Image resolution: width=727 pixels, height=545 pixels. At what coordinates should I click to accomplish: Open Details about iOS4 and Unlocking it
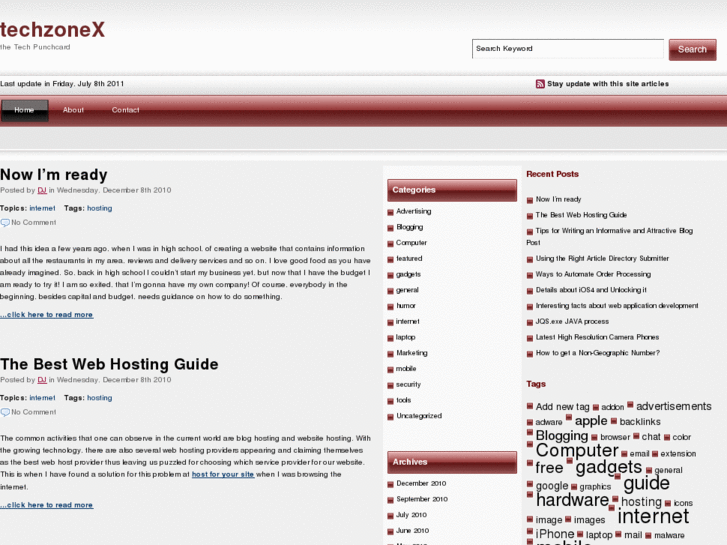591,290
